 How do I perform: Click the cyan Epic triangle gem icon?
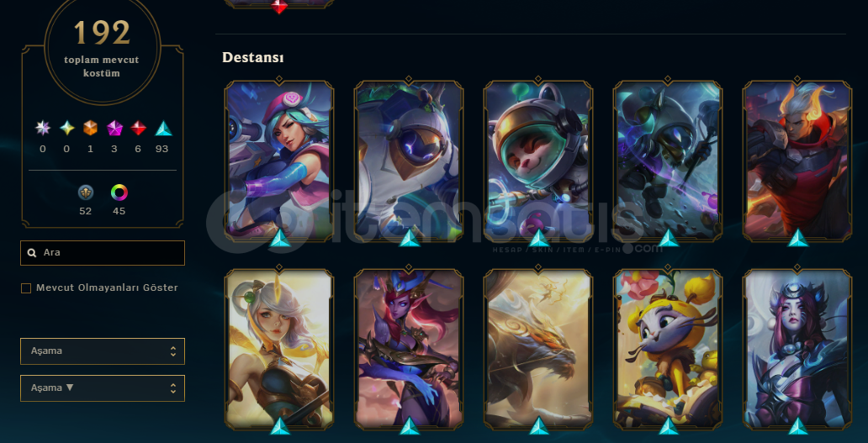163,129
